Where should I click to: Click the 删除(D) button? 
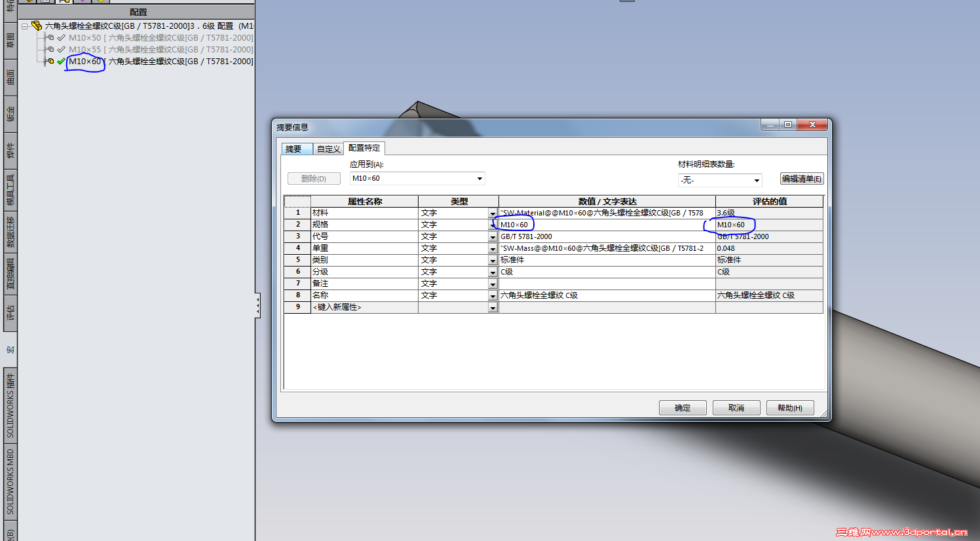[314, 179]
